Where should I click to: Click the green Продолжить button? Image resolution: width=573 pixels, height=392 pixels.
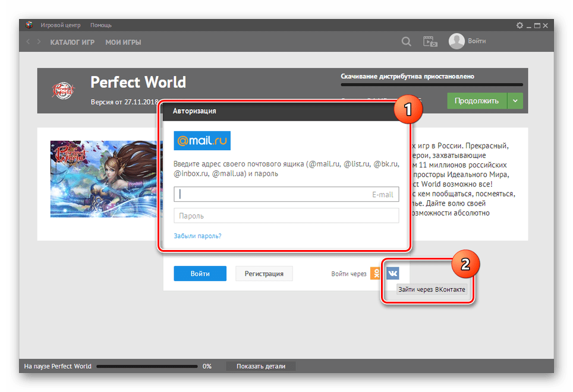[x=477, y=101]
